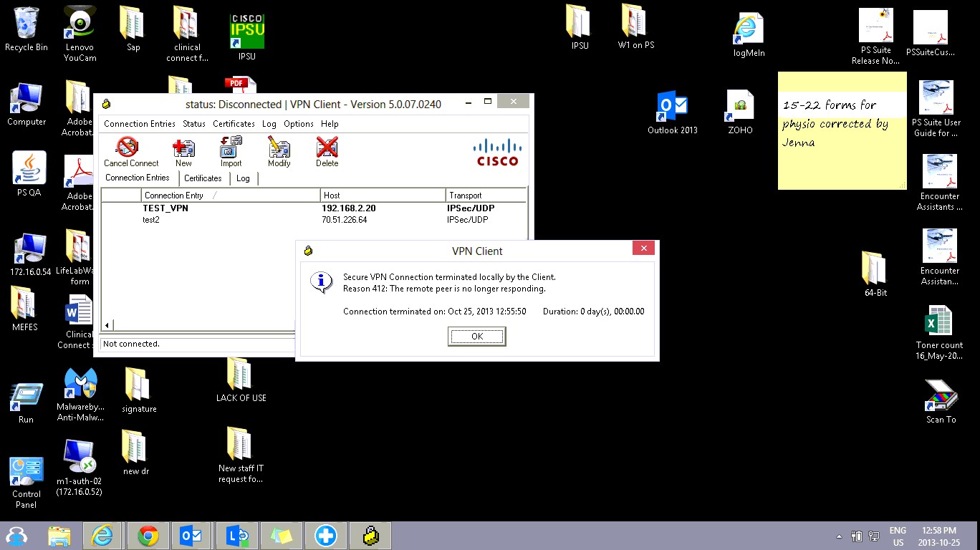The image size is (980, 550).
Task: Click host address 192.168.2.20
Action: [x=348, y=208]
